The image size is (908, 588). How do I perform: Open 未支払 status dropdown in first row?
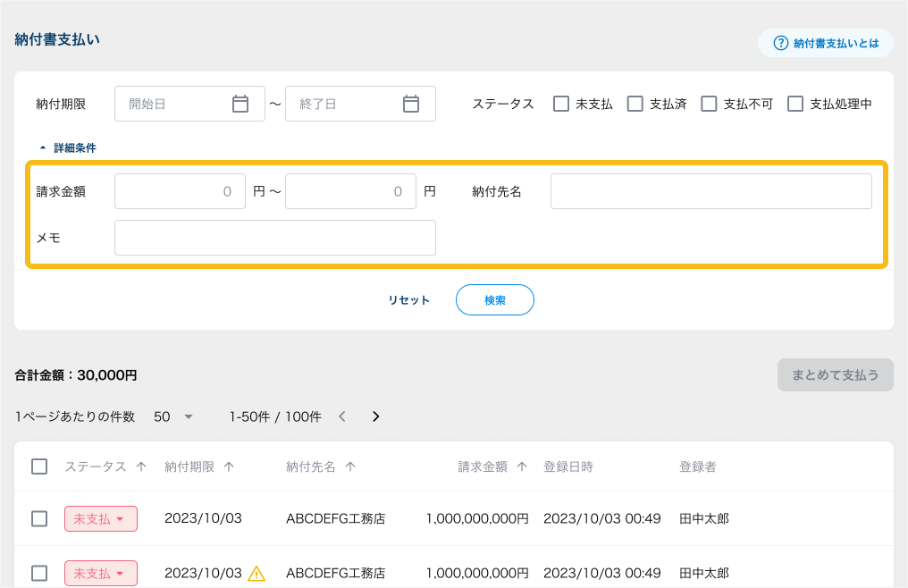[101, 518]
